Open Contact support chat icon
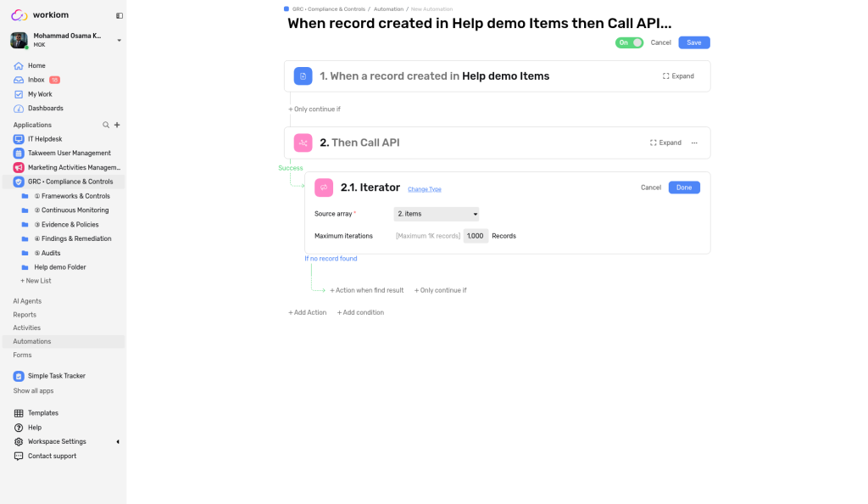The height and width of the screenshot is (504, 868). click(19, 456)
